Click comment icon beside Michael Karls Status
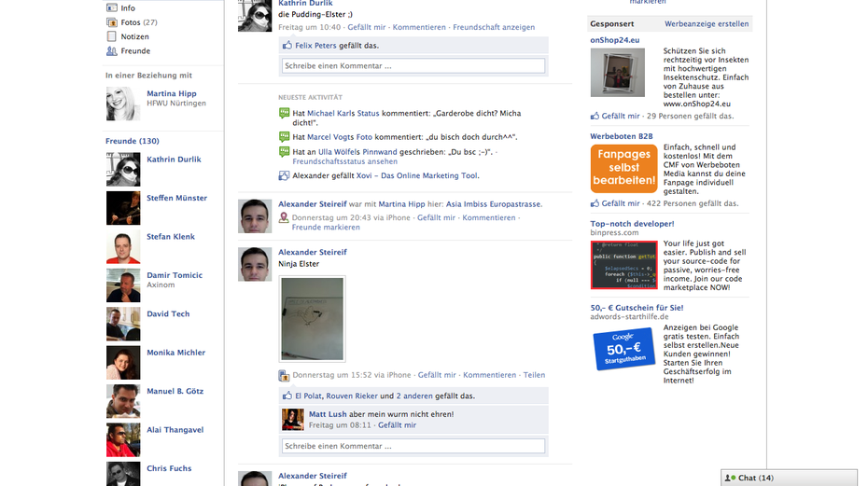Screen dimensions: 868x486 pos(284,114)
